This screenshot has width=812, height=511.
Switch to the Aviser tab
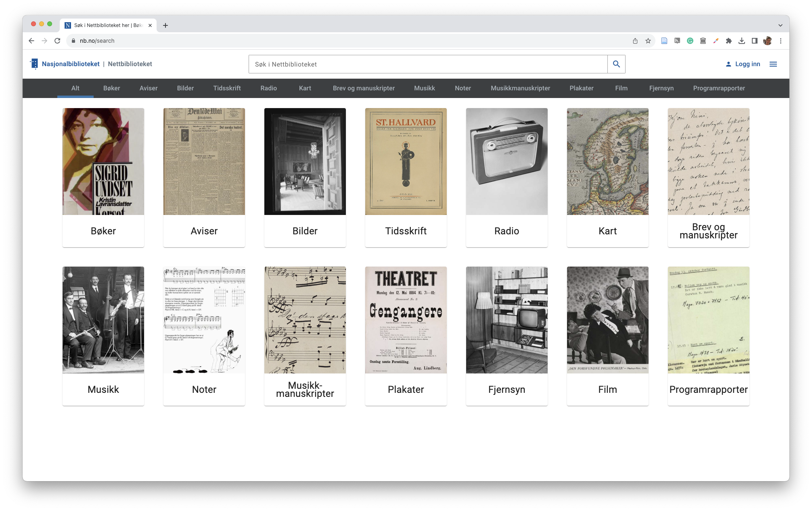[148, 88]
